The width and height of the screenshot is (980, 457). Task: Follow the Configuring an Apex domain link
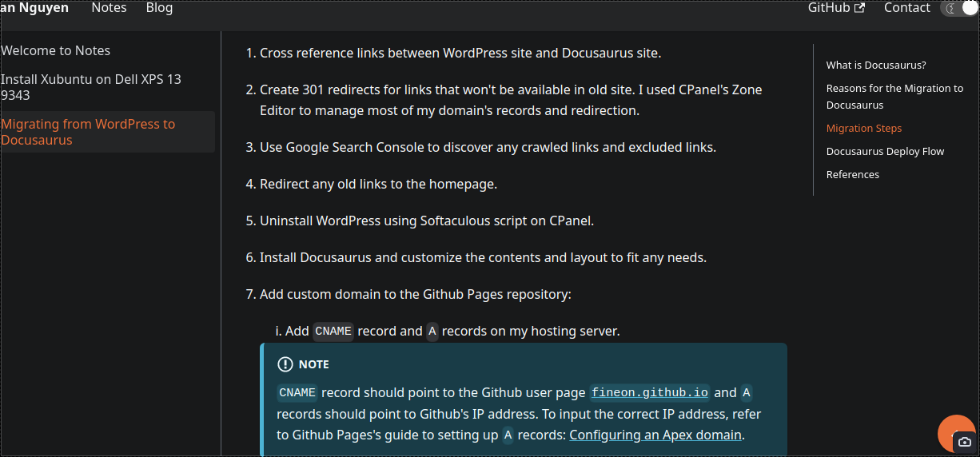[x=655, y=435]
